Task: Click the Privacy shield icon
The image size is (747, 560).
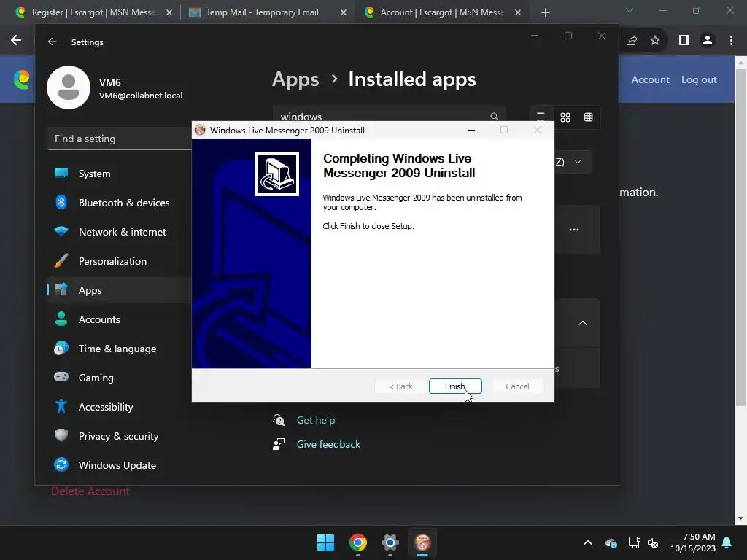Action: (x=61, y=435)
